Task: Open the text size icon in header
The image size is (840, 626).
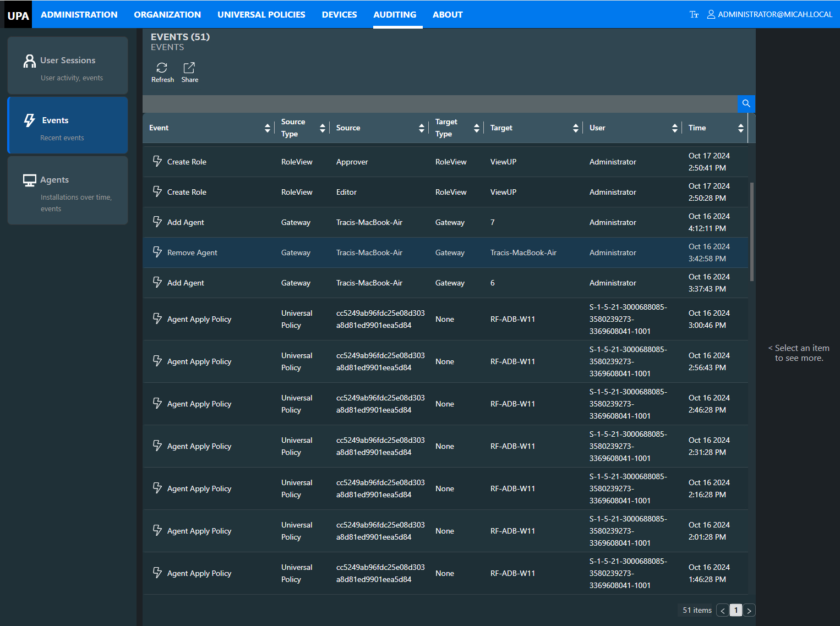Action: click(x=694, y=14)
